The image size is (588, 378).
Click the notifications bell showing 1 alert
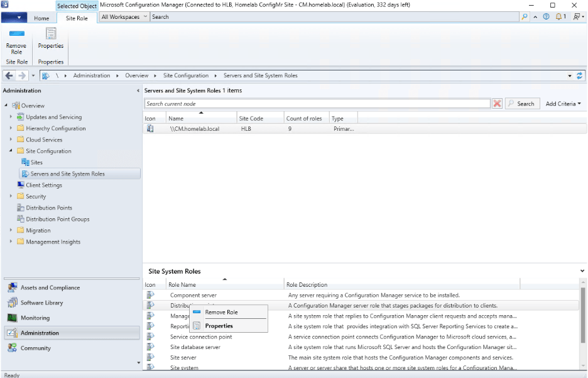click(559, 16)
